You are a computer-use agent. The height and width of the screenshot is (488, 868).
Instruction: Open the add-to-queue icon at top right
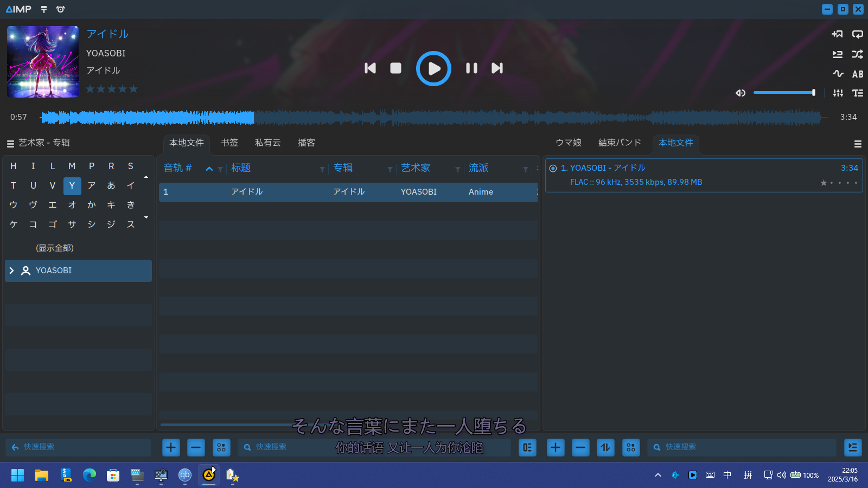pyautogui.click(x=838, y=34)
